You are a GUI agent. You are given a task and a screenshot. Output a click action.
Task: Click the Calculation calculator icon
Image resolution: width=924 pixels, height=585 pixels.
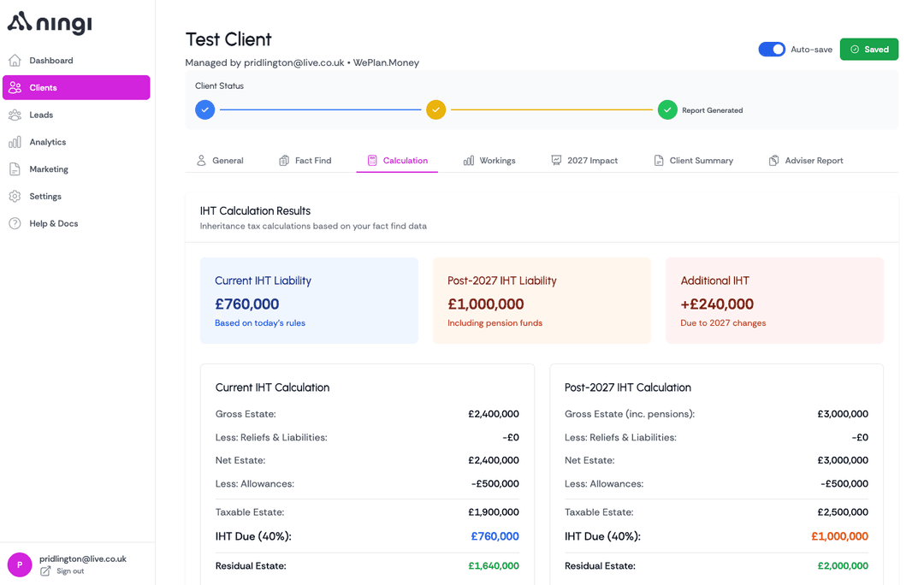click(x=372, y=160)
